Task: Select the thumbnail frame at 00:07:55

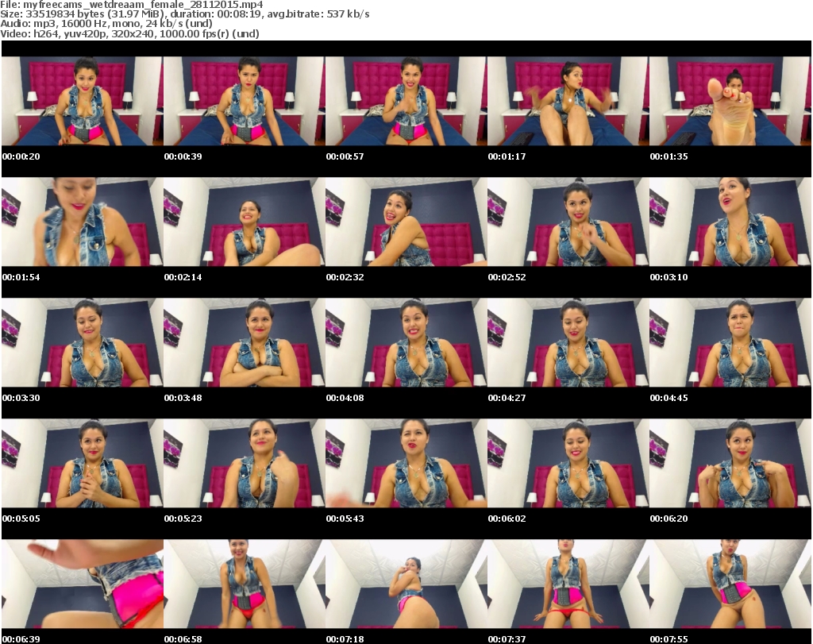Action: pos(730,584)
